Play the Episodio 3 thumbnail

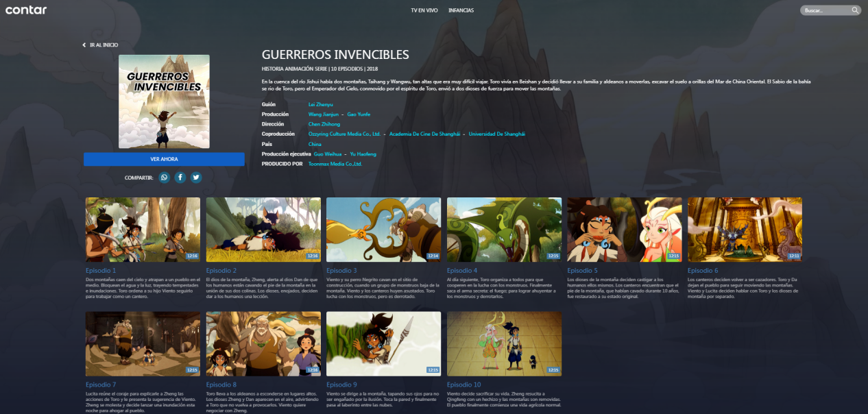point(383,230)
